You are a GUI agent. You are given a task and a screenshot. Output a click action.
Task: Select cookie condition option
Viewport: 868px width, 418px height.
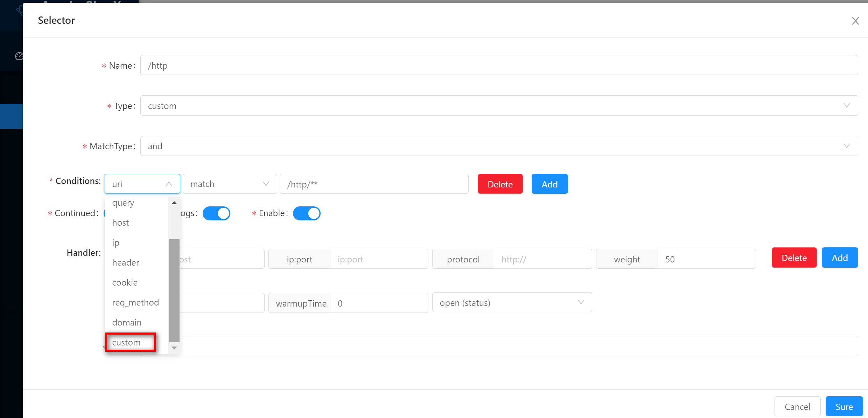125,282
